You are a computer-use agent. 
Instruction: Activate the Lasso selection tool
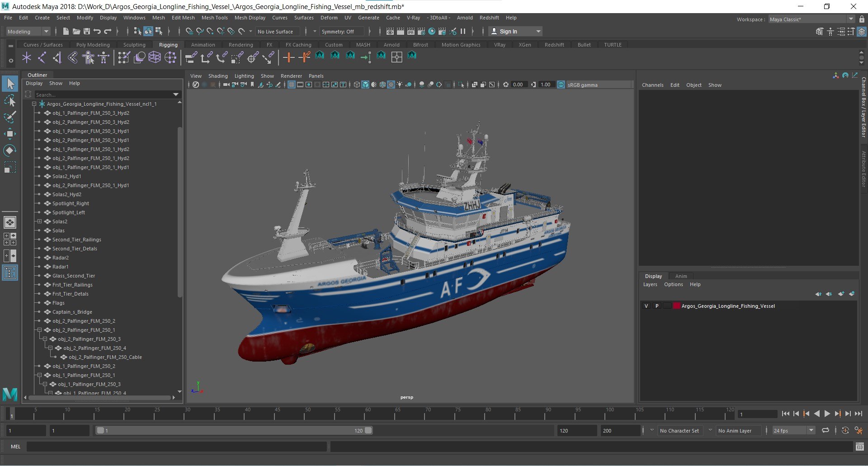click(10, 100)
